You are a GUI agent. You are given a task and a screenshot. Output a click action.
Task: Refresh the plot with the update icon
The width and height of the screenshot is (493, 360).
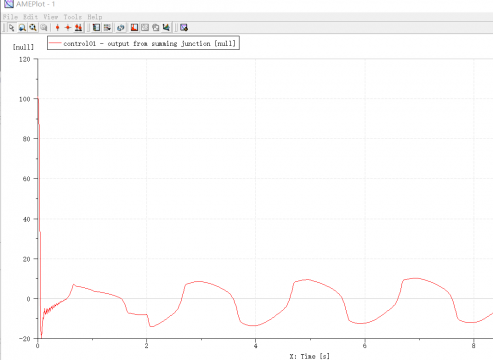pyautogui.click(x=121, y=28)
